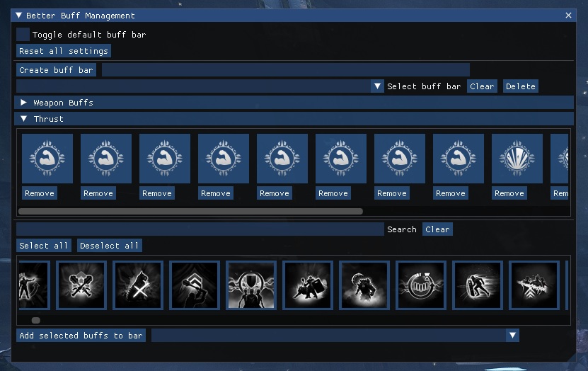The height and width of the screenshot is (371, 588).
Task: Remove the fifth flexed-arm buff from Thrust
Action: pyautogui.click(x=275, y=193)
